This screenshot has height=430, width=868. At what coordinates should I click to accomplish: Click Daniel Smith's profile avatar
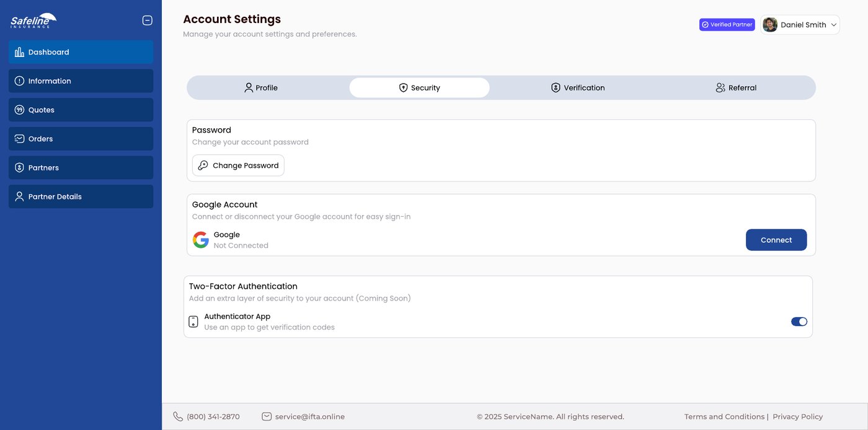[770, 25]
